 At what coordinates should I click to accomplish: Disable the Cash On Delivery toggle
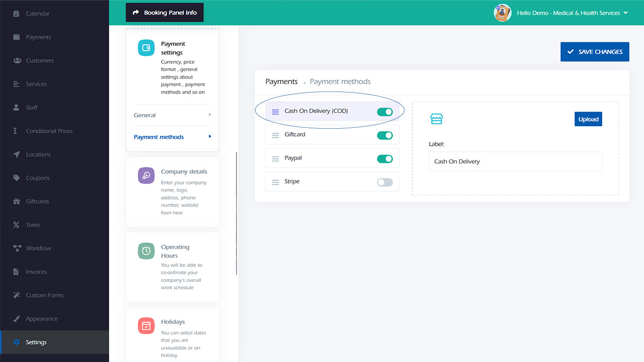click(x=385, y=112)
